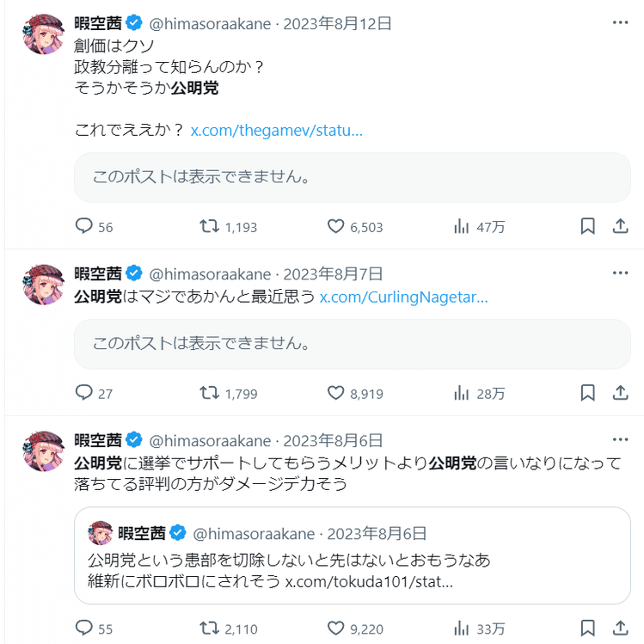Like the post with 8,919 likes

pos(336,393)
